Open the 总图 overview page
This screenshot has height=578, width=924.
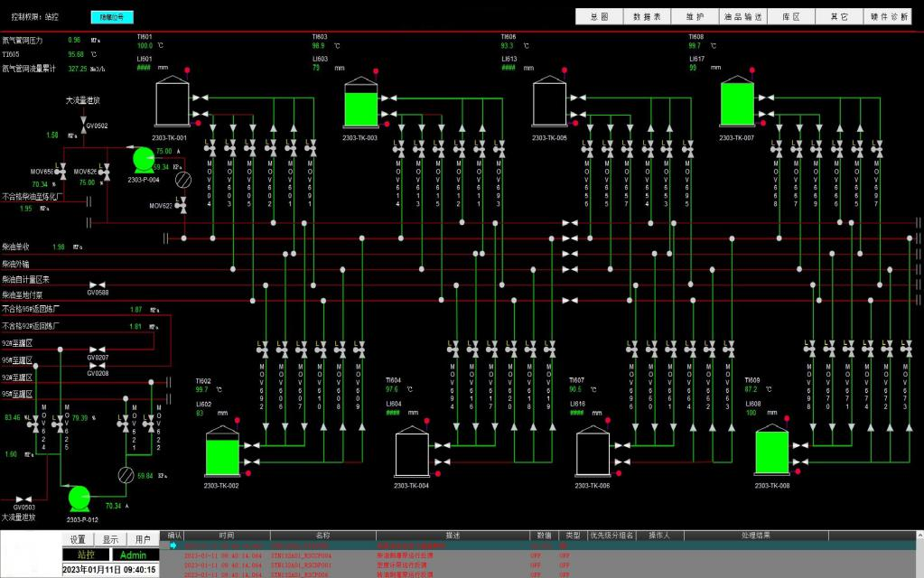click(x=600, y=16)
